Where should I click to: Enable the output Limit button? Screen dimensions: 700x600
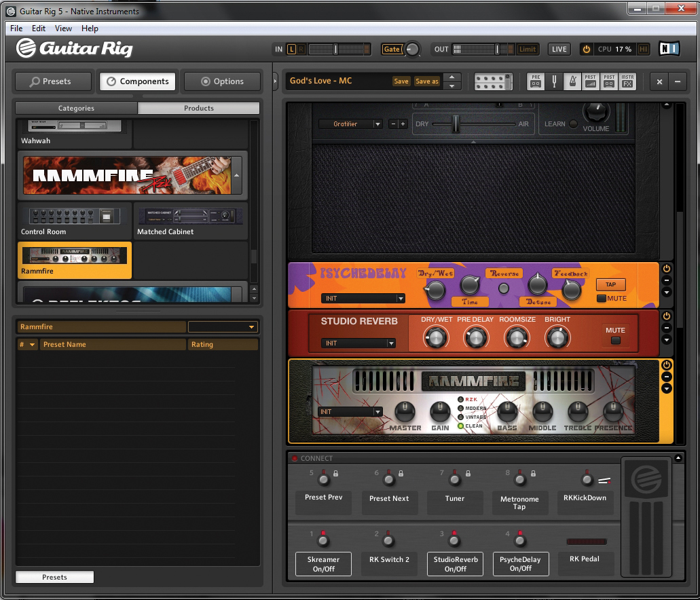(x=528, y=49)
